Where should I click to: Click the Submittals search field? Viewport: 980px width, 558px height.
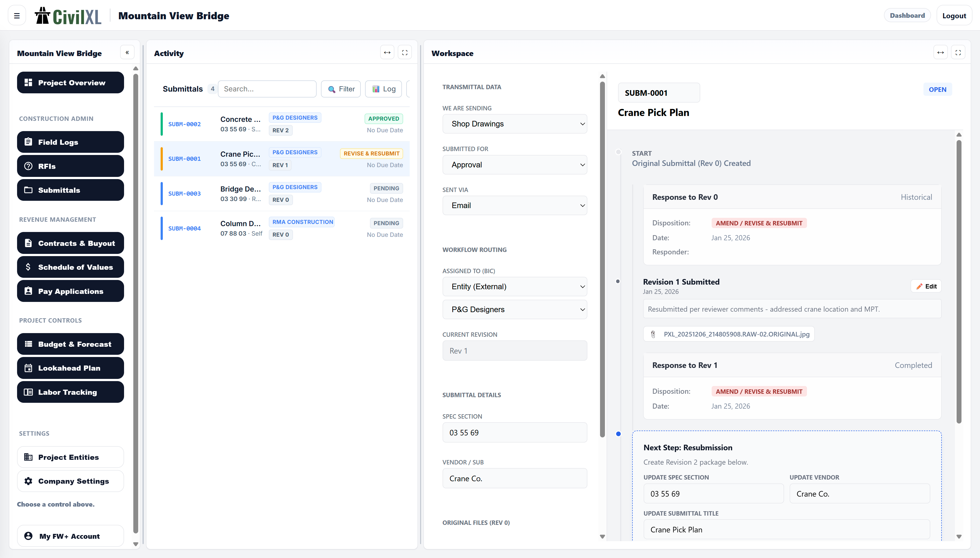coord(267,89)
